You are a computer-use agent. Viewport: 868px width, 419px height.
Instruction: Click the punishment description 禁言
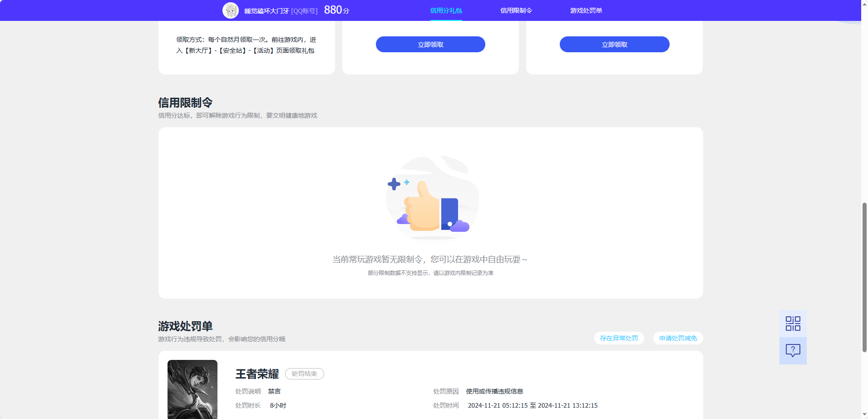tap(274, 391)
